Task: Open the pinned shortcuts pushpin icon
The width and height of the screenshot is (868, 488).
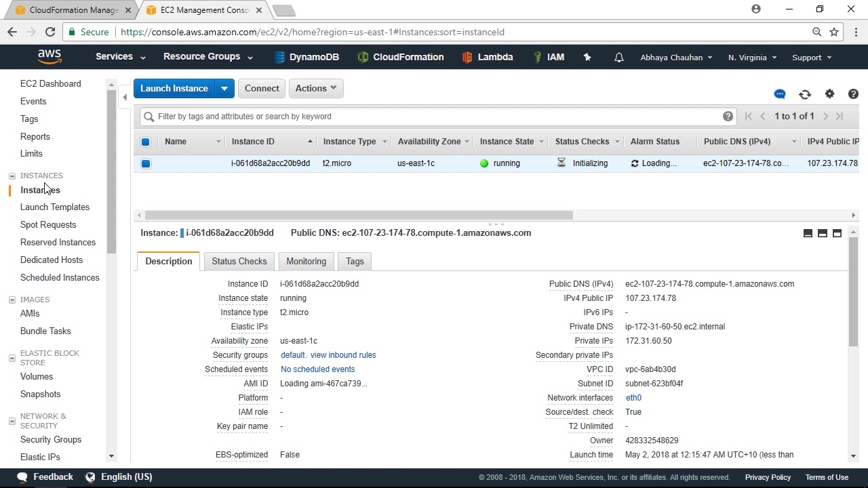Action: point(587,58)
